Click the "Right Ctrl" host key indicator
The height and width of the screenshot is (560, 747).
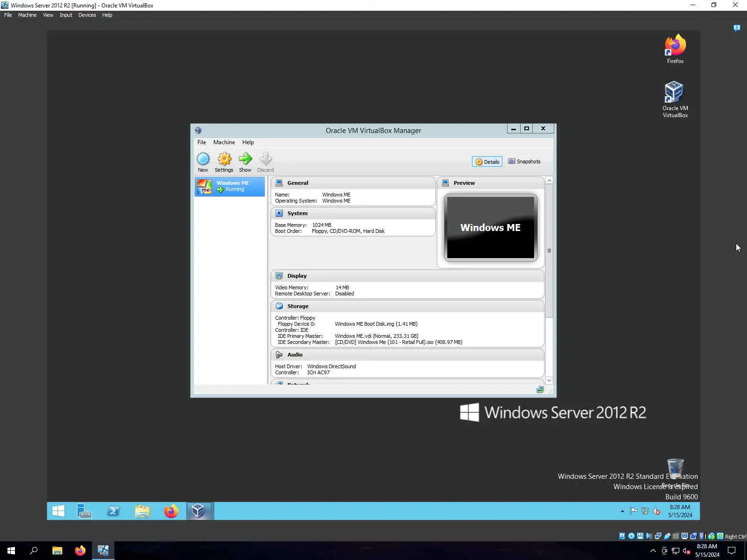tap(735, 537)
